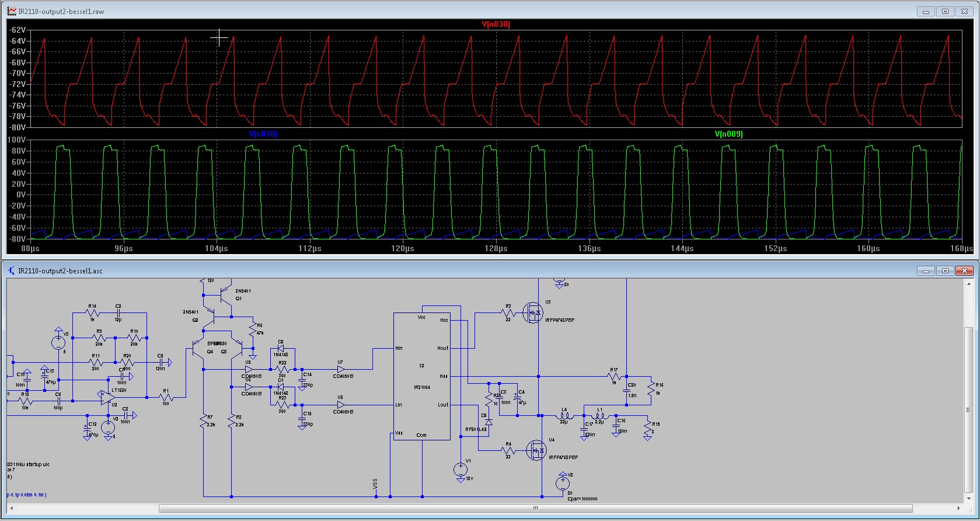Click the schematic vertical scrollbar thumb
The width and height of the screenshot is (980, 521).
coord(968,409)
